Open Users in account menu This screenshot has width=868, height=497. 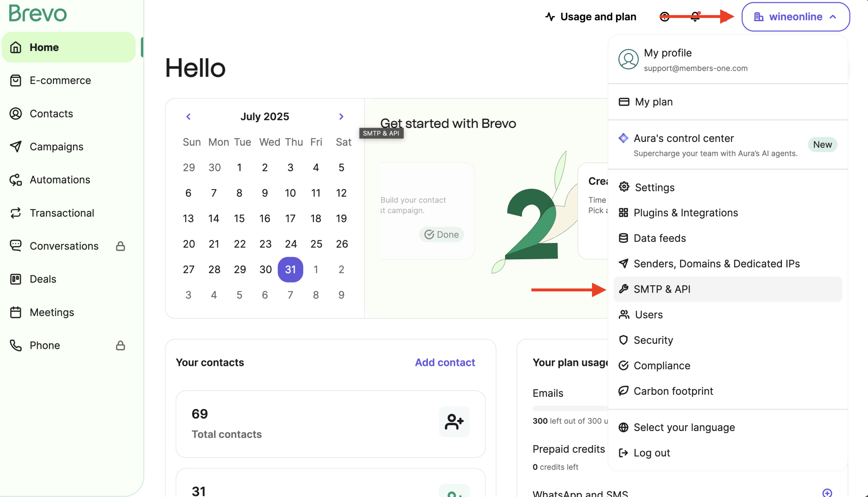pos(728,314)
